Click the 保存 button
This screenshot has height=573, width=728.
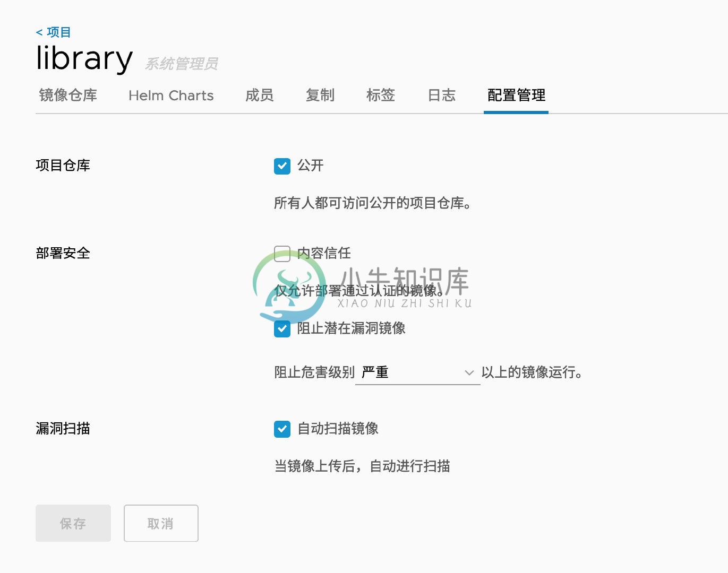pyautogui.click(x=73, y=523)
